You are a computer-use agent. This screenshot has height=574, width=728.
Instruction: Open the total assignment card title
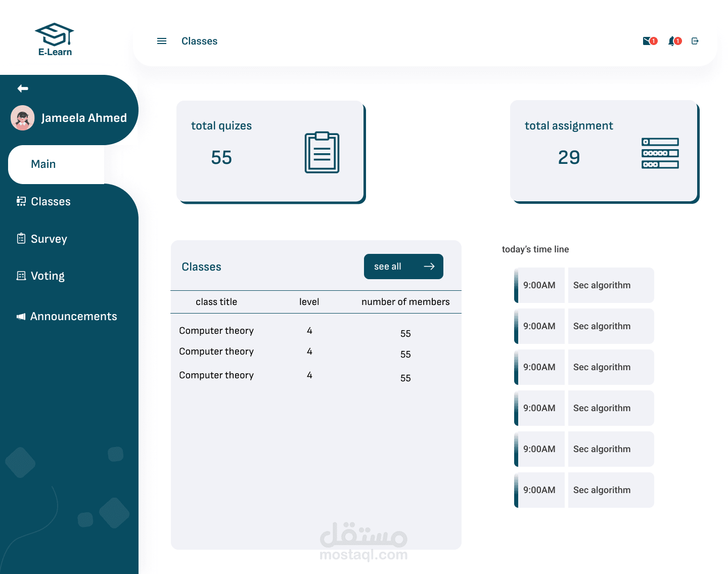(x=569, y=125)
